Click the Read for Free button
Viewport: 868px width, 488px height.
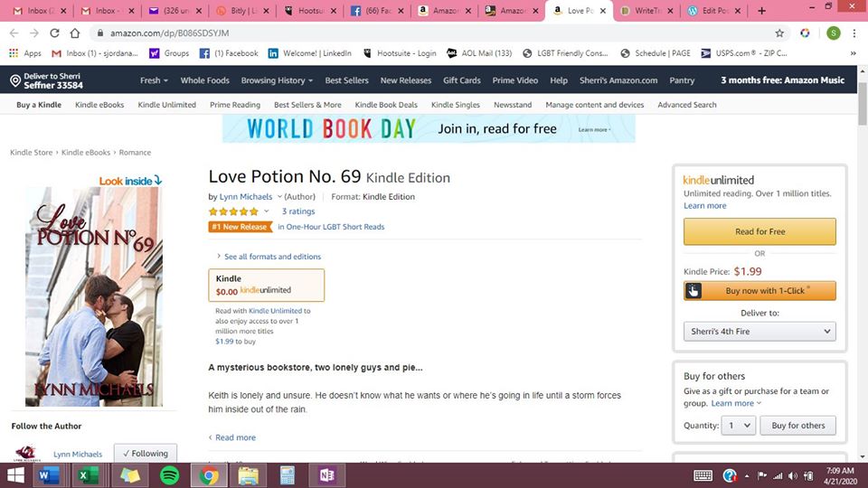tap(759, 232)
